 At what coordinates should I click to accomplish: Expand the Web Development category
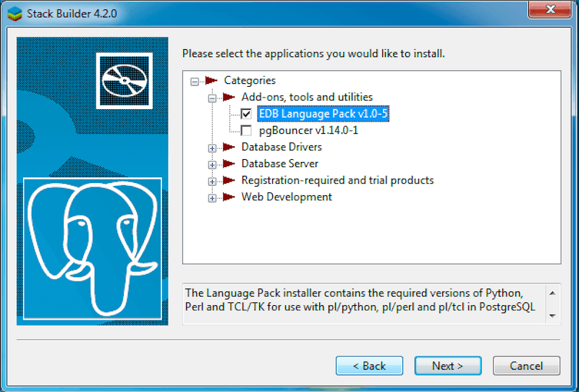pyautogui.click(x=212, y=198)
